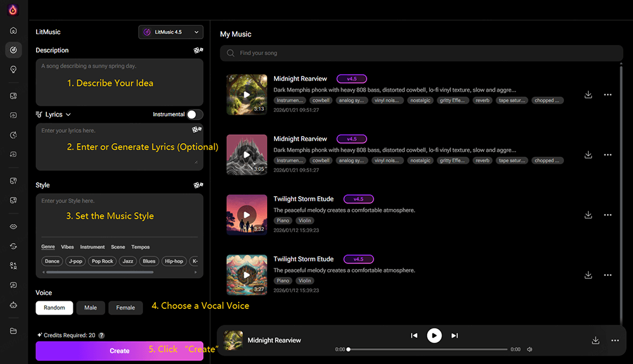Switch to the Tempos tab
The image size is (633, 364).
click(140, 246)
